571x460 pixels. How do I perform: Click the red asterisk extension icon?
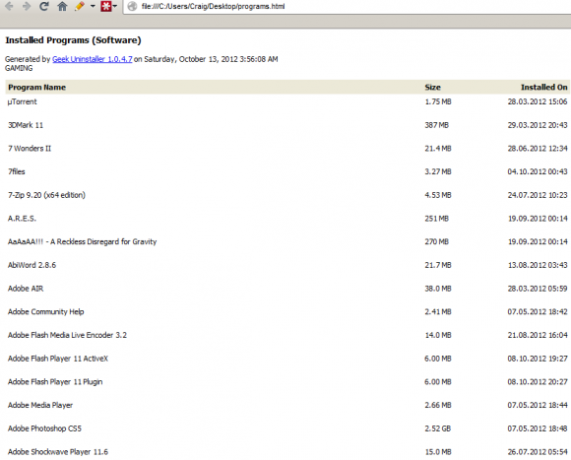pos(106,6)
